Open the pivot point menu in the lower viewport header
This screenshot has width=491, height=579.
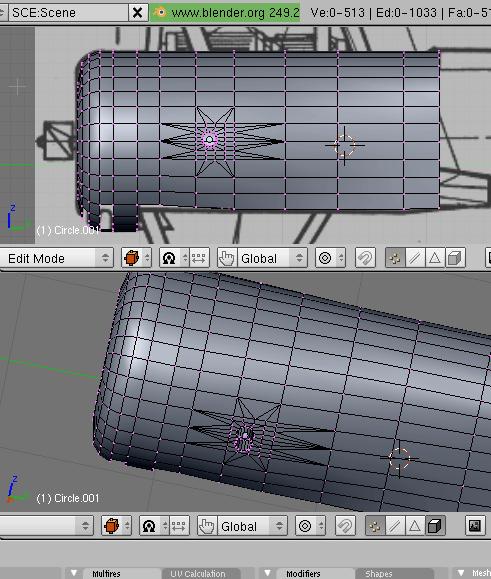pos(154,525)
